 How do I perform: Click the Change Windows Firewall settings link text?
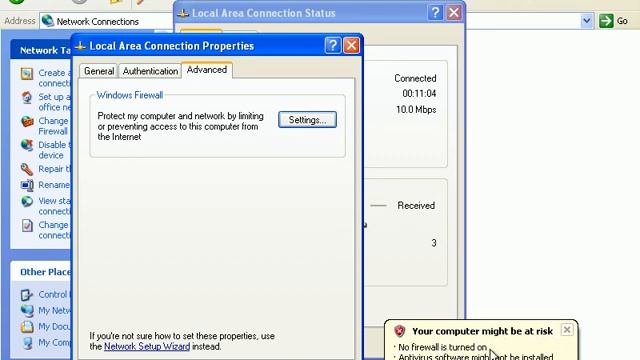coord(54,126)
